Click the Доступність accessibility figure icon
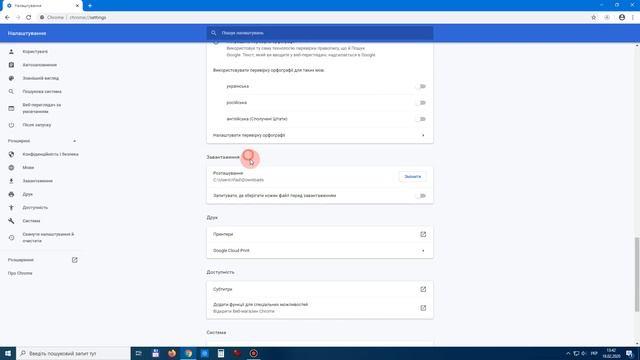 (x=11, y=207)
